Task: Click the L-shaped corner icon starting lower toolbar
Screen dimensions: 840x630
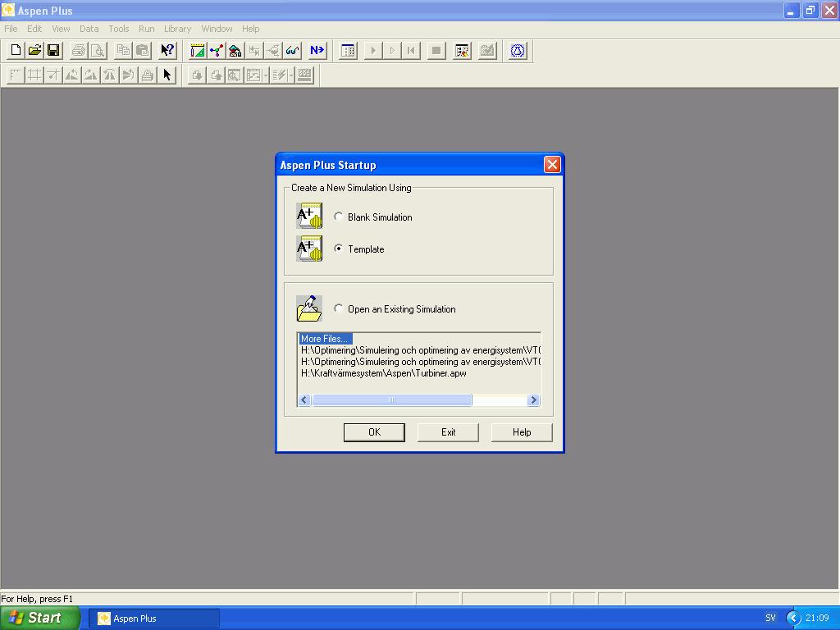Action: tap(16, 75)
